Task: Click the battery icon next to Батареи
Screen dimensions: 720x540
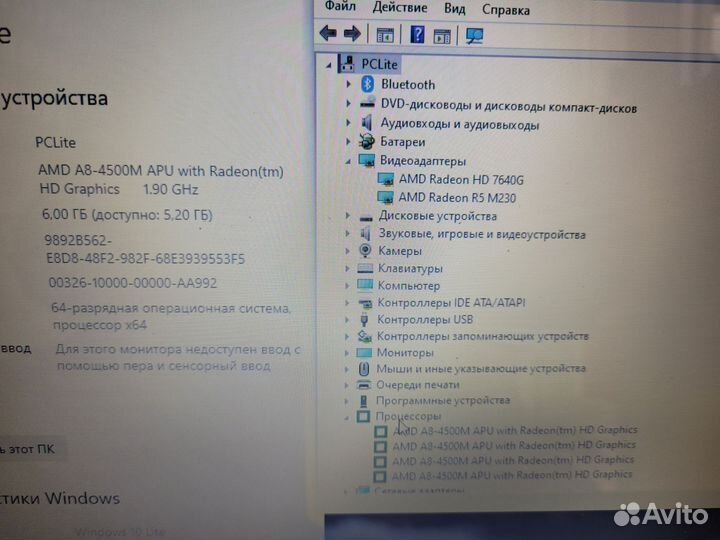Action: pyautogui.click(x=366, y=141)
